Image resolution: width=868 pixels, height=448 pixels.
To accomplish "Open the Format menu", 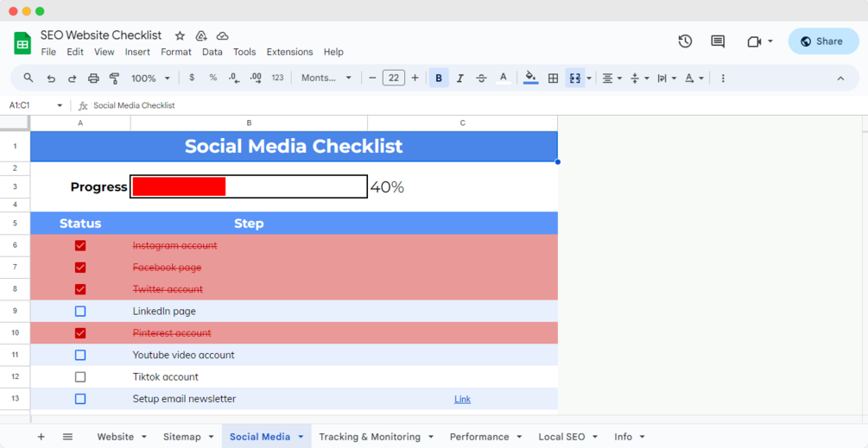I will pos(176,52).
